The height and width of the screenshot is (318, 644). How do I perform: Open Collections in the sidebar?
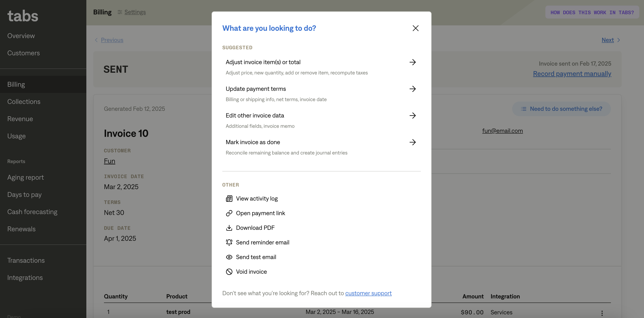click(24, 102)
